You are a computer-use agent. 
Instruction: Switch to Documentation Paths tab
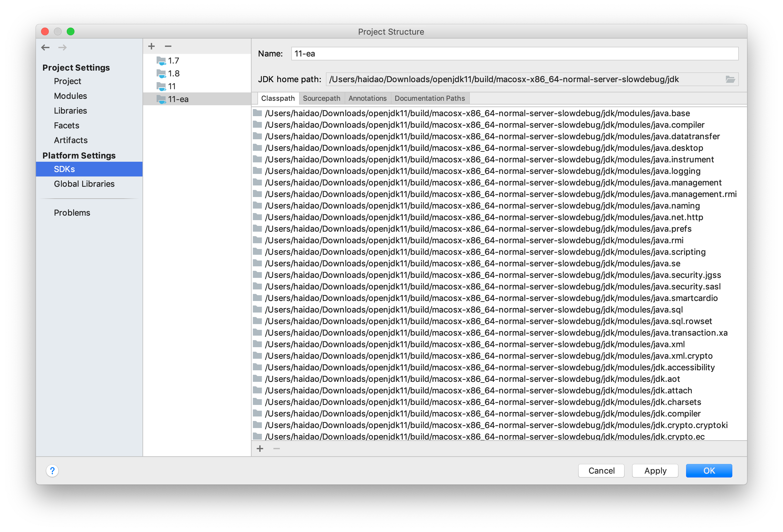pyautogui.click(x=430, y=98)
